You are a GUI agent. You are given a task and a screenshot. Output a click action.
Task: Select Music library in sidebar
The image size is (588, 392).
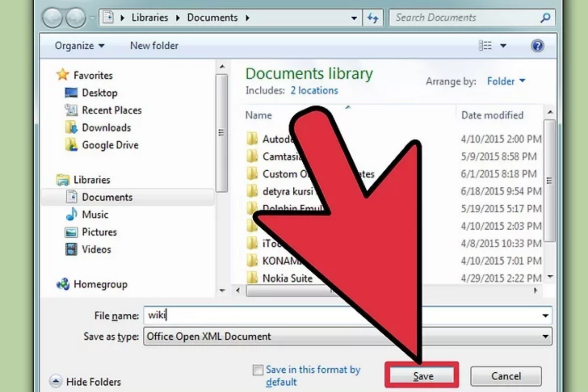pos(95,214)
